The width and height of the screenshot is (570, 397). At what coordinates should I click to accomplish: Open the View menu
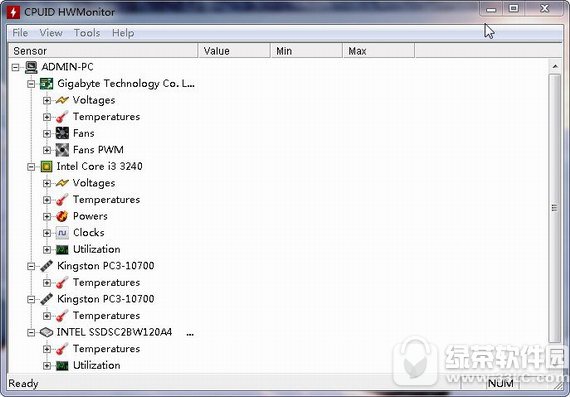51,33
